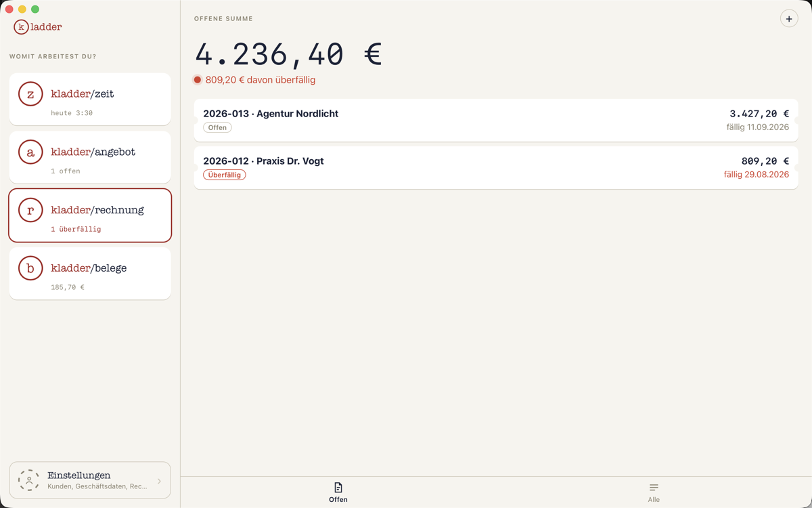Click the red overdue indicator dot

198,80
